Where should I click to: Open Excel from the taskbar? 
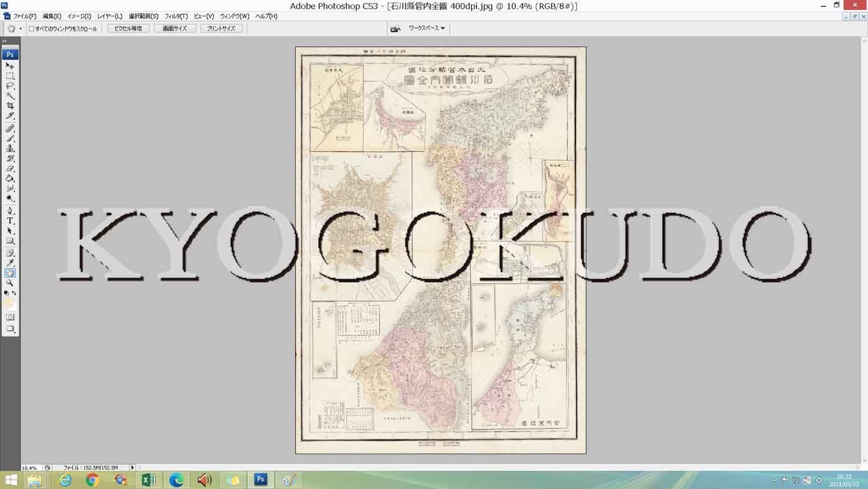coord(148,480)
